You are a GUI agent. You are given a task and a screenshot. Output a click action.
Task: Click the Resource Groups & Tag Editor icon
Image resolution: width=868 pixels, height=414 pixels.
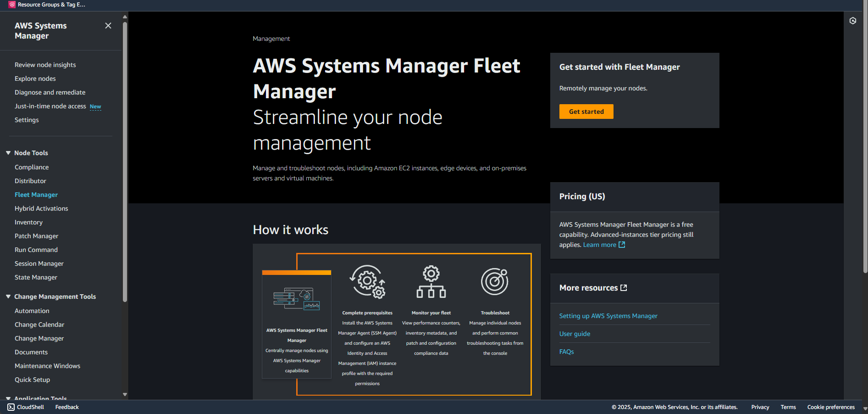12,5
